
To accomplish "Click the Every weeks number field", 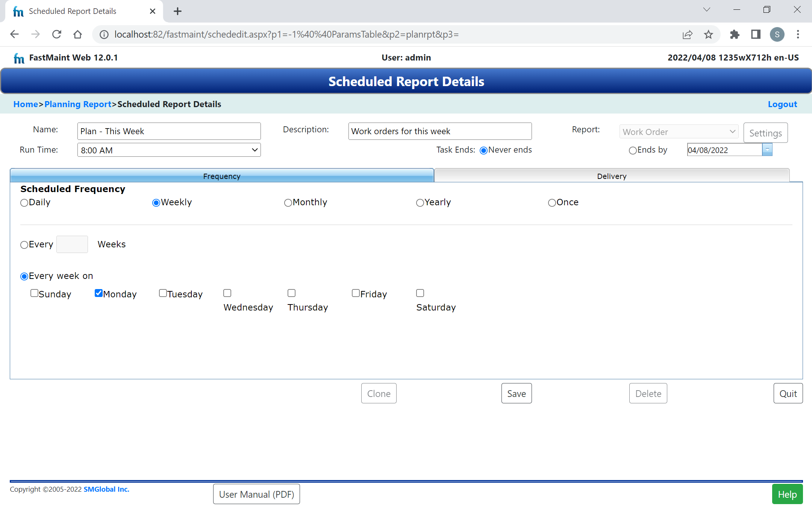I will [72, 244].
